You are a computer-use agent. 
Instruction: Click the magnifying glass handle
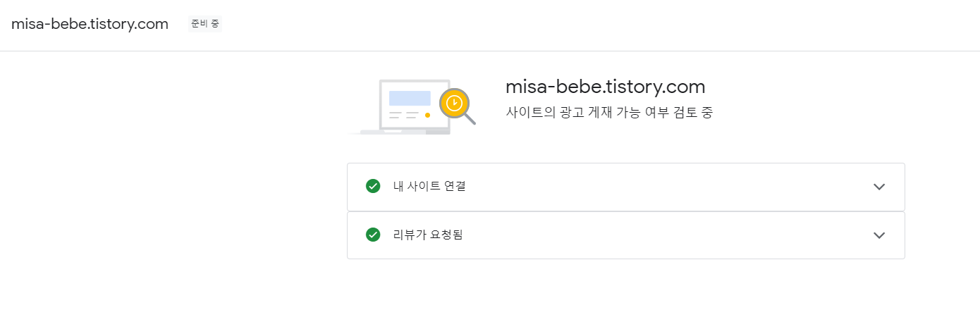pyautogui.click(x=470, y=119)
